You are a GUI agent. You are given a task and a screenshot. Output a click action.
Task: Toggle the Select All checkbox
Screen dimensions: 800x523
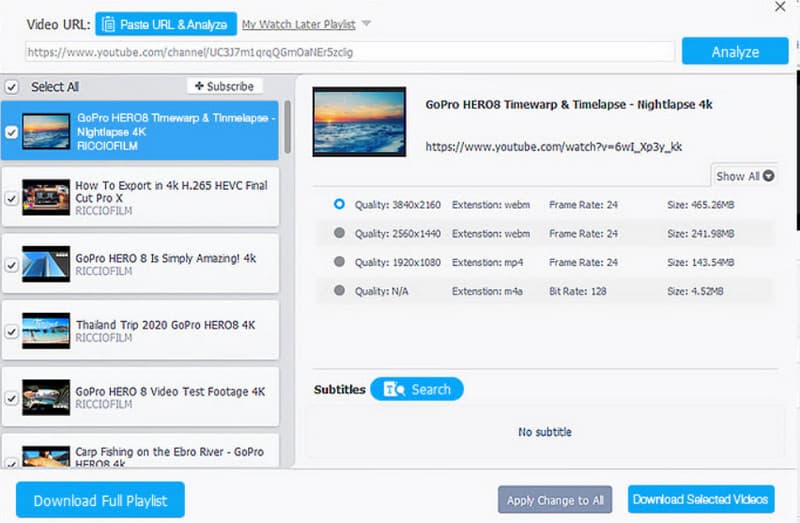tap(12, 87)
